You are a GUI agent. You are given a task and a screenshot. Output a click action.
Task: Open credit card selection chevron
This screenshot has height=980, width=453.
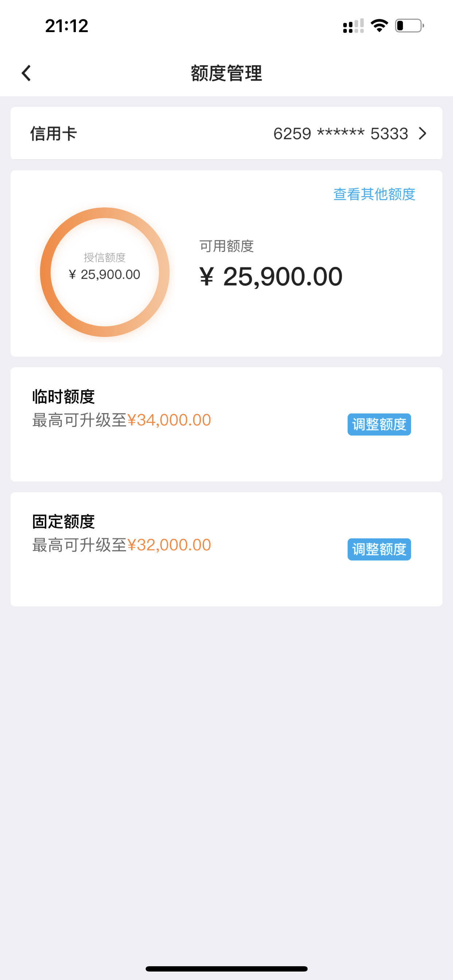tap(422, 133)
